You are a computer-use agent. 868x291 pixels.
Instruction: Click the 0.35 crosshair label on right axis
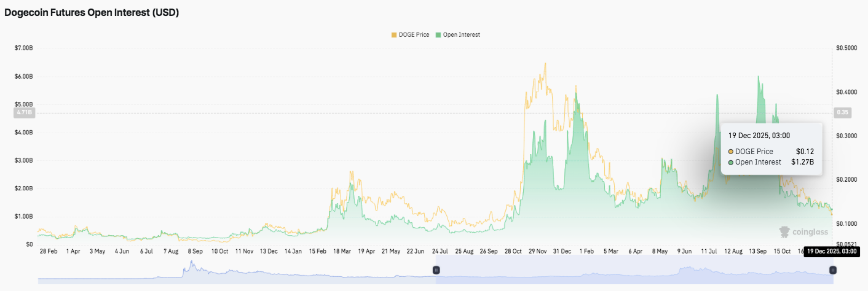point(842,113)
